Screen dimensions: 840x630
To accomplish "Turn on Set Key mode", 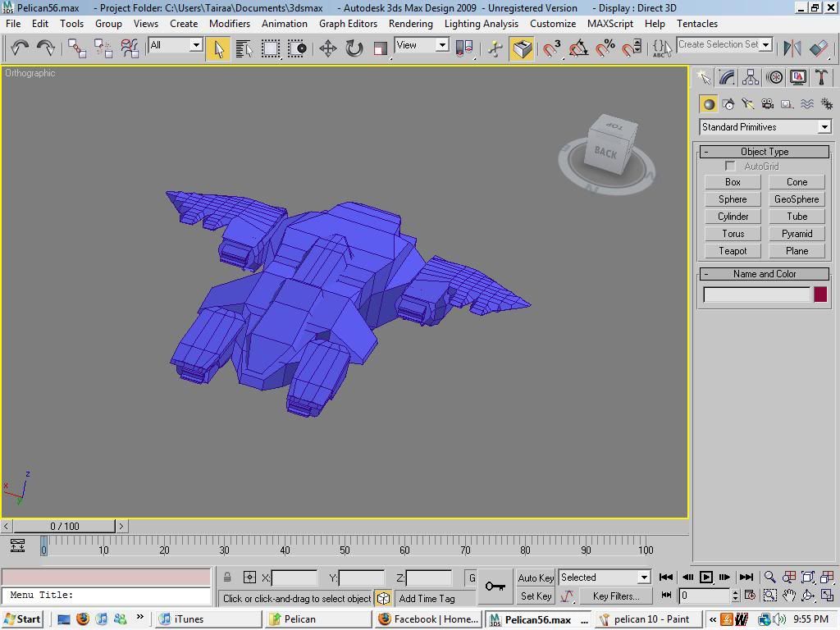I will 536,596.
